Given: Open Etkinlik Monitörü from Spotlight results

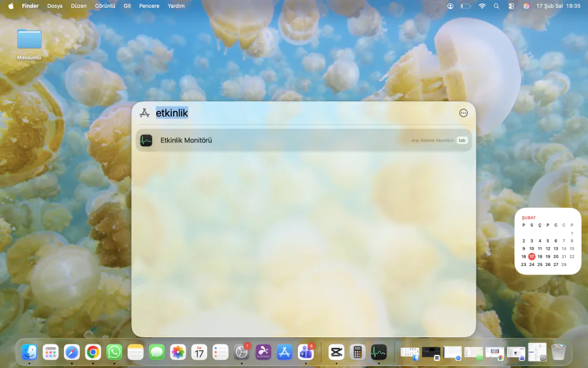Looking at the screenshot, I should tap(304, 141).
